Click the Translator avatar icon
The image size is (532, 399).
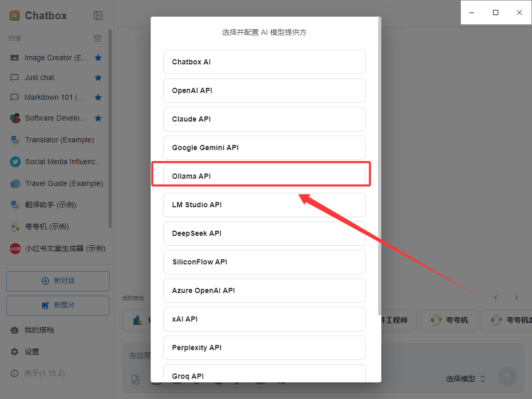[15, 140]
